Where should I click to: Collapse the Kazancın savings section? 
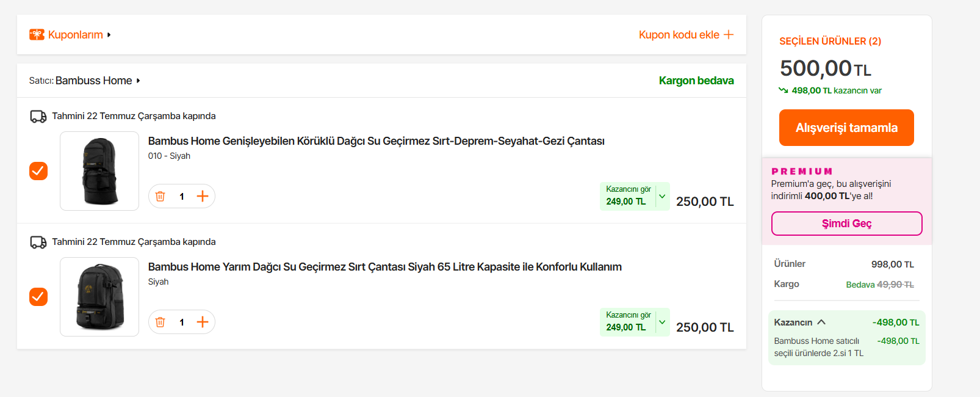821,322
